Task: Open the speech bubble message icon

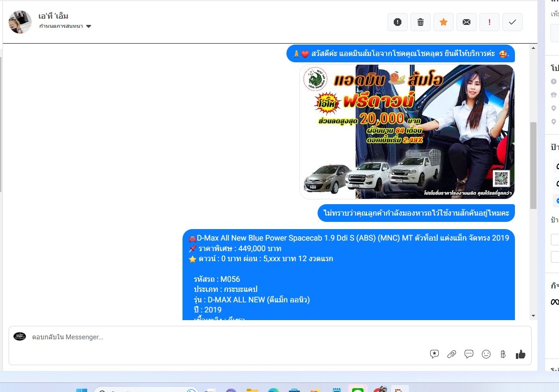Action: [x=469, y=354]
